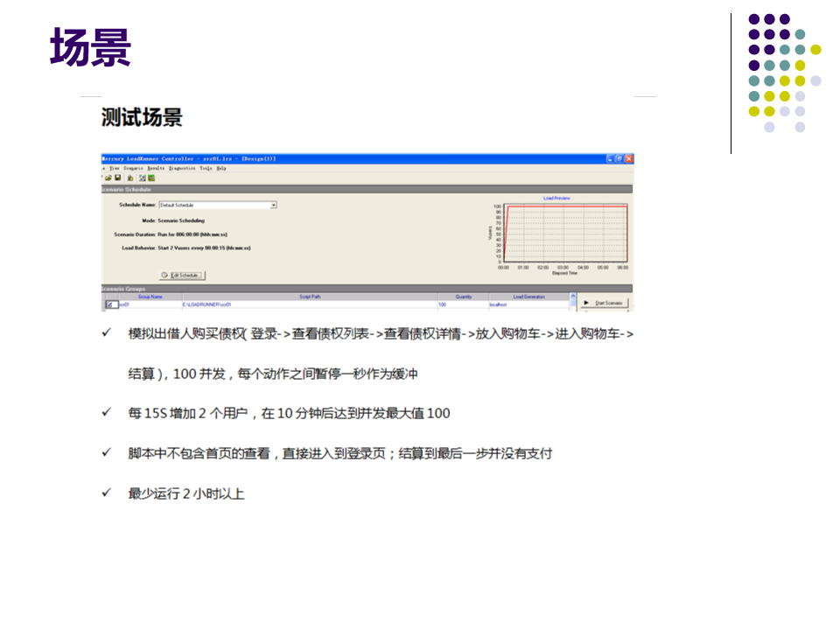This screenshot has width=840, height=630.
Task: Click the bullet starting '脚本中不包含首页的查看'
Action: pyautogui.click(x=340, y=454)
